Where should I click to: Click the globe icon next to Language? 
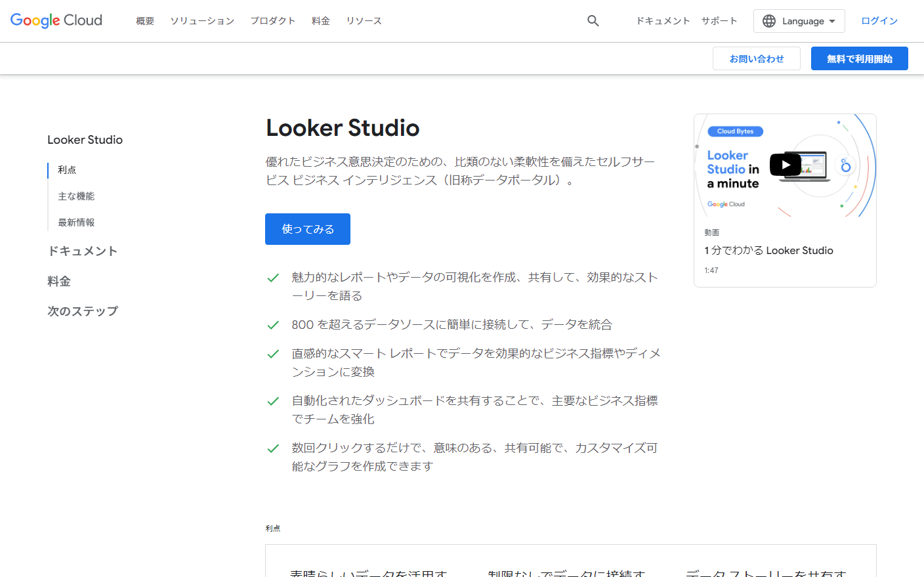(769, 20)
